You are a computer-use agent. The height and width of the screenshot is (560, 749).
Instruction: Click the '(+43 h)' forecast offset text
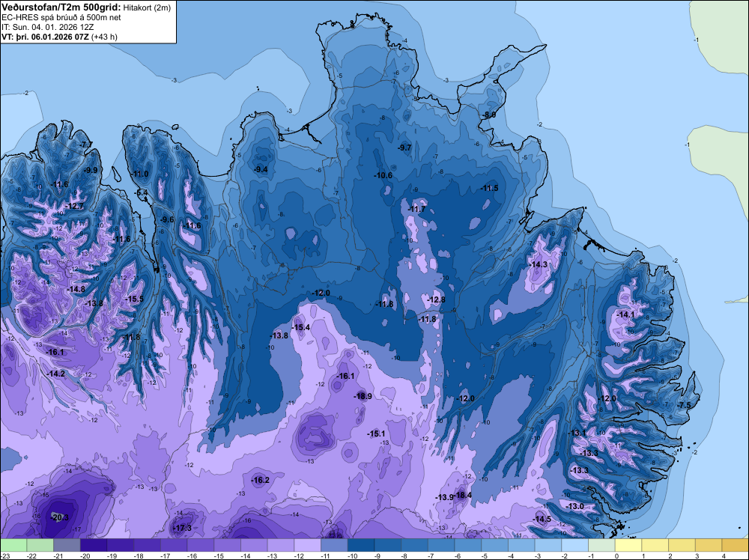point(105,36)
